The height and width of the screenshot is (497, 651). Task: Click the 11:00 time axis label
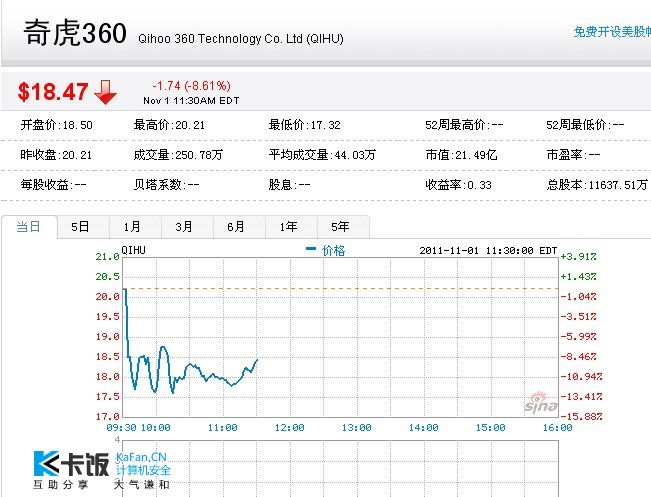point(223,428)
